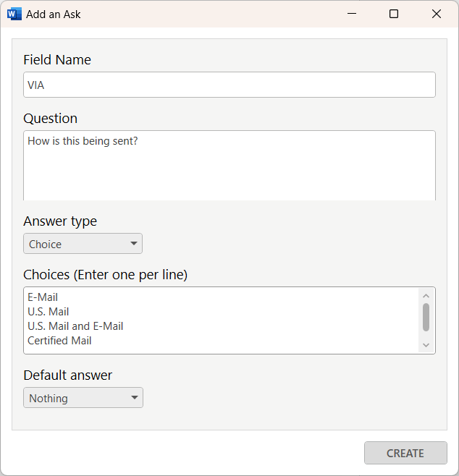Click the choices list scroll up arrow
Image resolution: width=459 pixels, height=476 pixels.
click(x=426, y=296)
